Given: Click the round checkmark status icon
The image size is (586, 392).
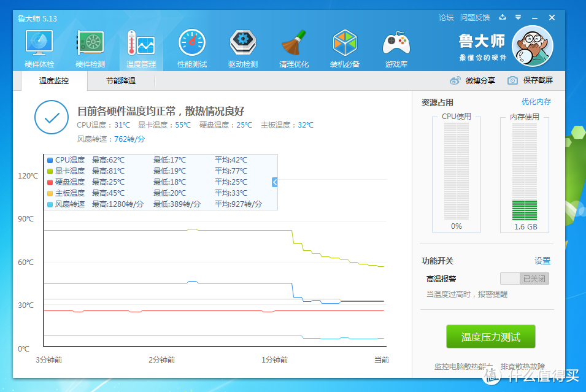Looking at the screenshot, I should [52, 117].
